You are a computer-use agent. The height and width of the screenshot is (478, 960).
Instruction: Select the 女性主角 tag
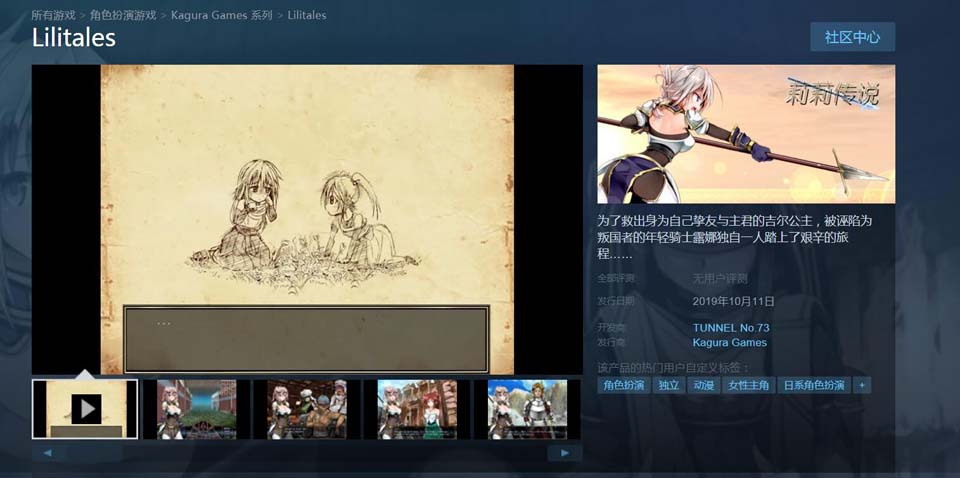click(749, 385)
